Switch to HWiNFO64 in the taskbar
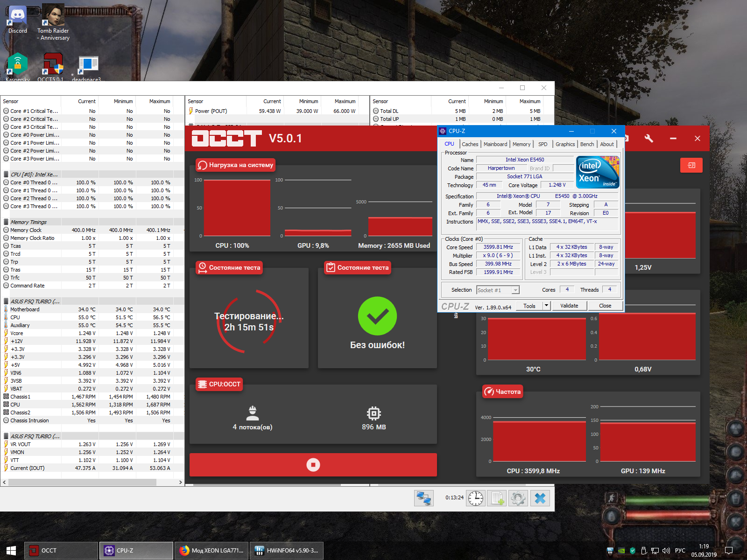The height and width of the screenshot is (560, 747). (287, 551)
